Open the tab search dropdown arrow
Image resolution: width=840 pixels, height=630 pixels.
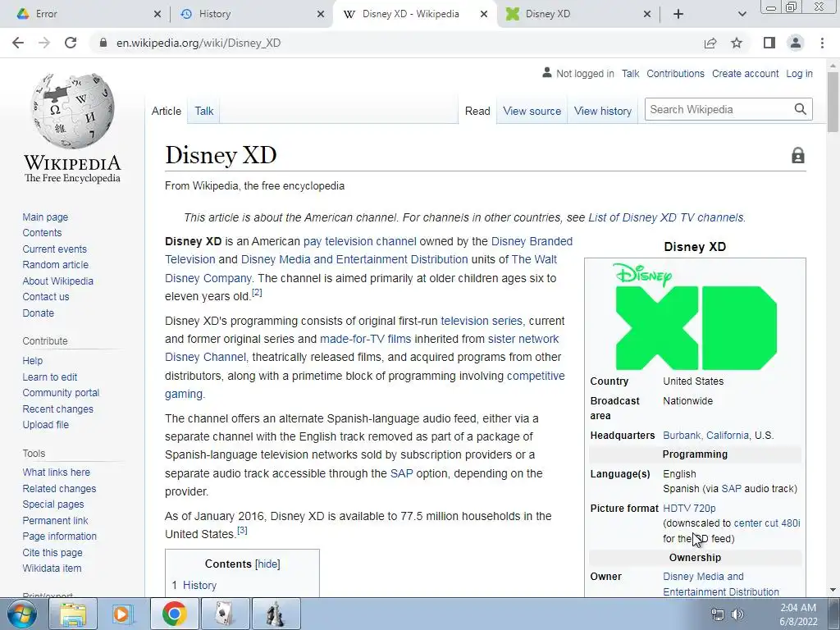coord(742,14)
